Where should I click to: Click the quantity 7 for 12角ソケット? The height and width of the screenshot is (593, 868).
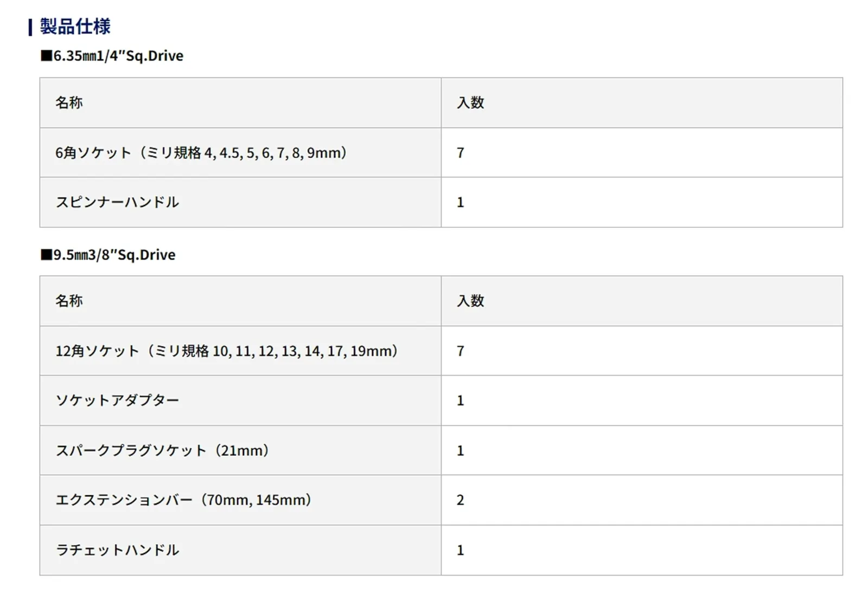coord(461,351)
